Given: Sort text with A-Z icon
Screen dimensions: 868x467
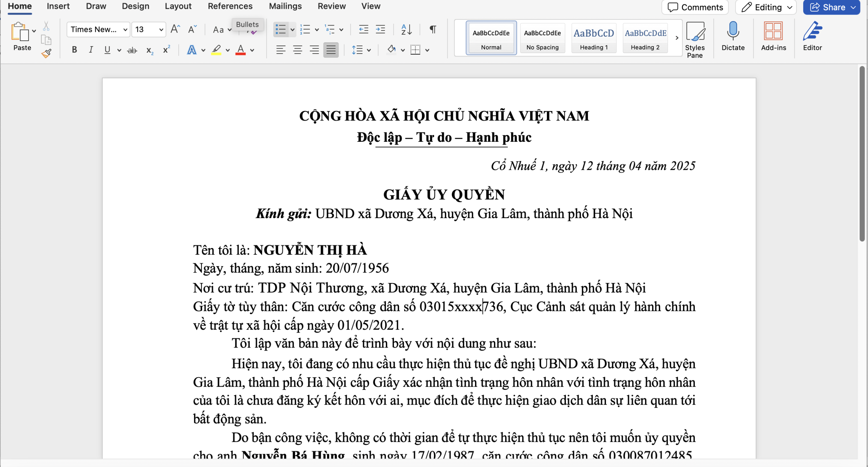Looking at the screenshot, I should click(406, 30).
